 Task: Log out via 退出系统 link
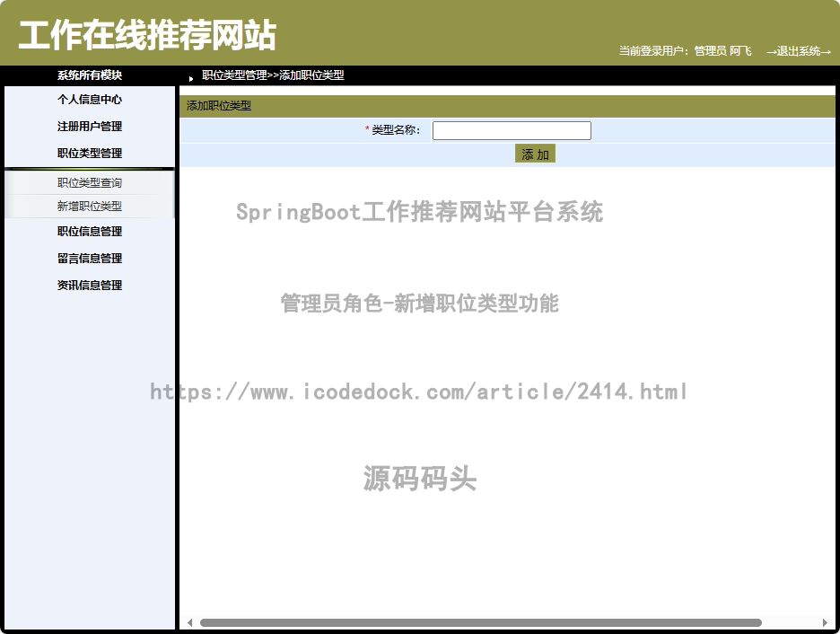click(x=798, y=51)
